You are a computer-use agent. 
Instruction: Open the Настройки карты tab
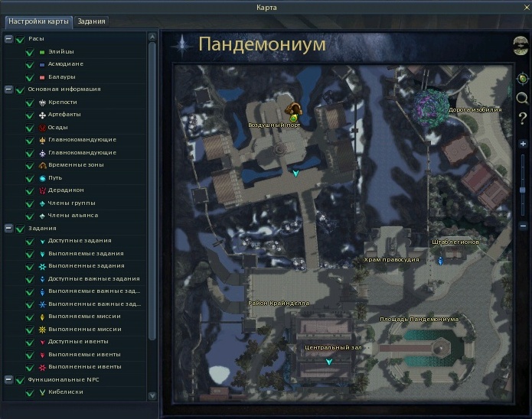(x=38, y=21)
